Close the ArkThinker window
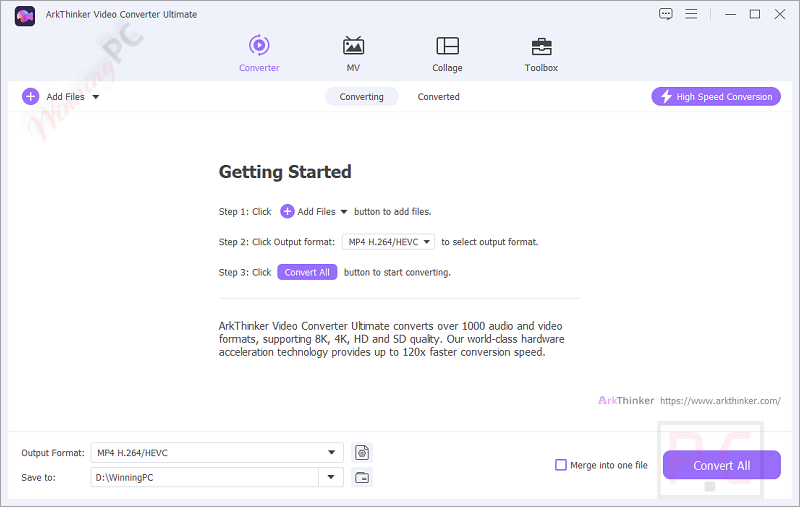The height and width of the screenshot is (507, 800). click(780, 14)
